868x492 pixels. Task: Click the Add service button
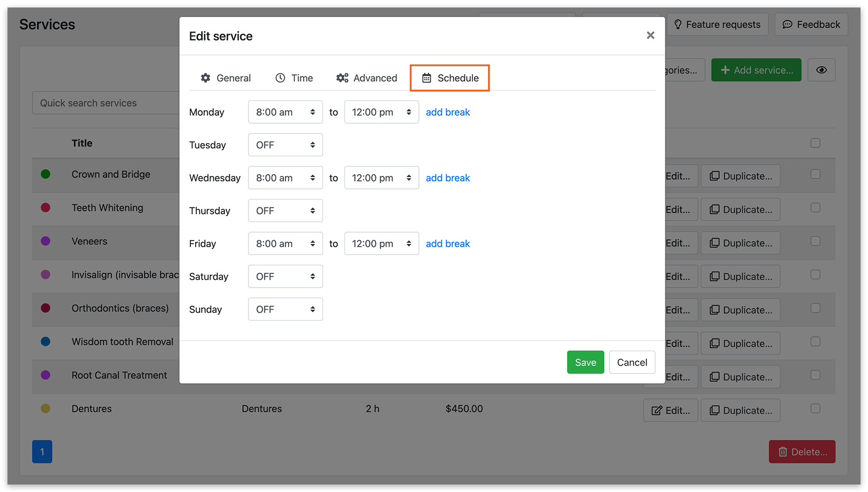[756, 70]
